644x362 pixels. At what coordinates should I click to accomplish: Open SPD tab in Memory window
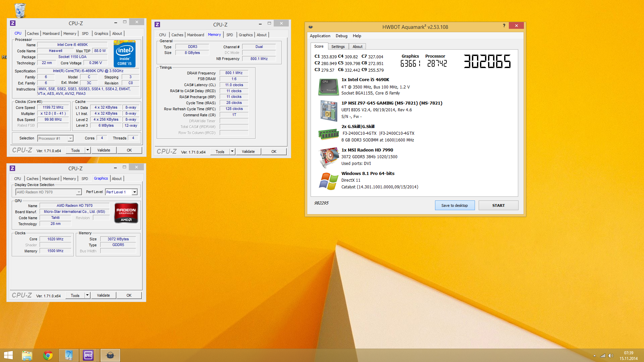(229, 35)
